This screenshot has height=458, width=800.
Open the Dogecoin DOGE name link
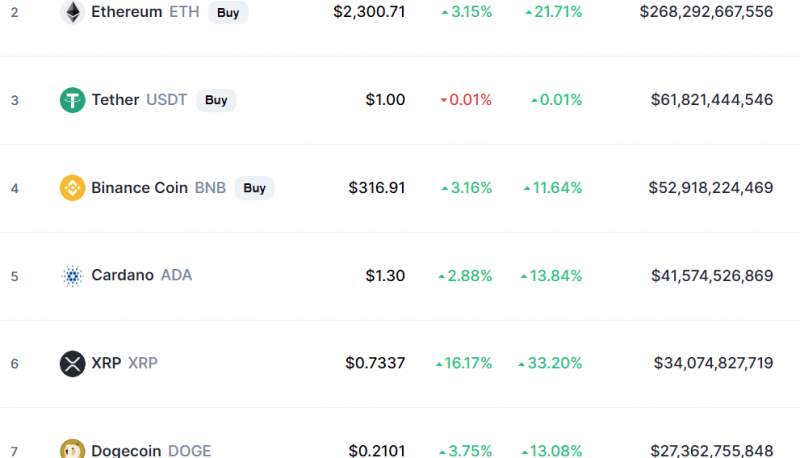pos(151,451)
